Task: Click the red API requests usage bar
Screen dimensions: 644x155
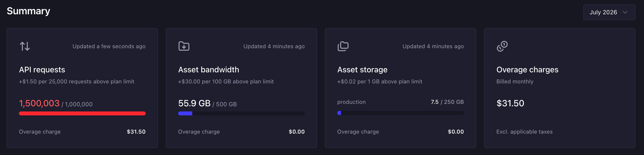Action: [x=82, y=113]
